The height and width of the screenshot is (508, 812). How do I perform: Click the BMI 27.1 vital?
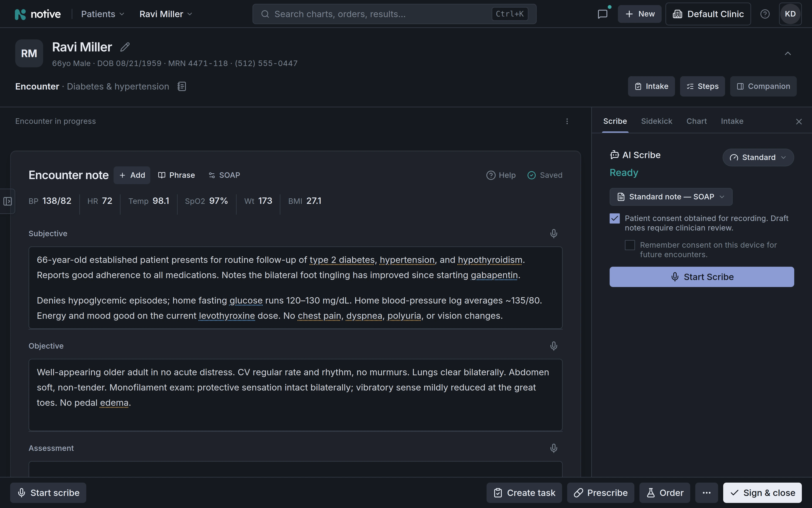point(305,201)
